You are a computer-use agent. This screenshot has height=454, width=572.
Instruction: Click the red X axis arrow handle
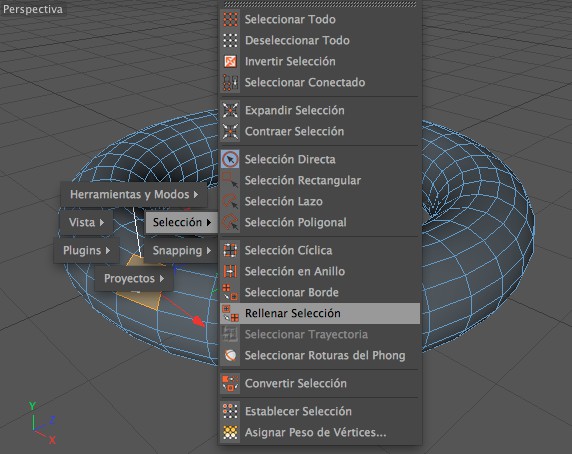point(198,321)
